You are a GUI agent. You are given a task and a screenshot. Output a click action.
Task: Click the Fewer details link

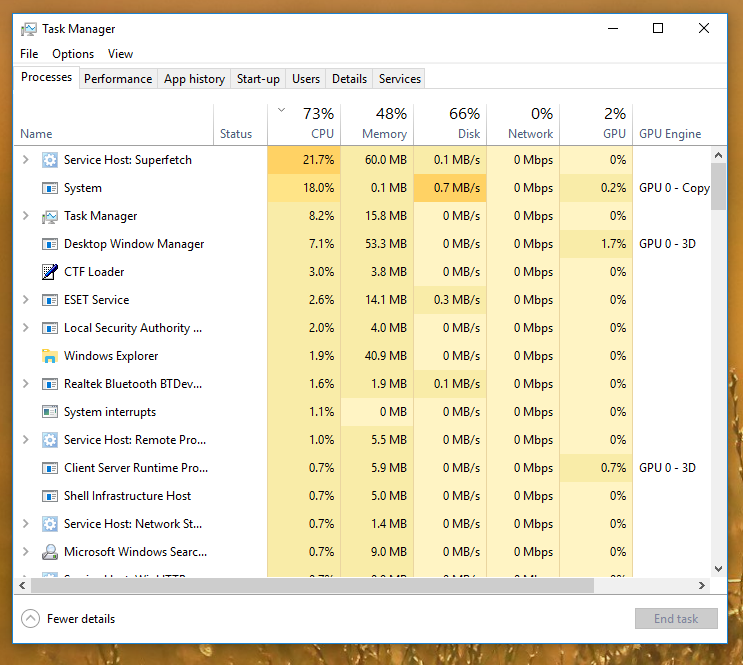pyautogui.click(x=81, y=619)
